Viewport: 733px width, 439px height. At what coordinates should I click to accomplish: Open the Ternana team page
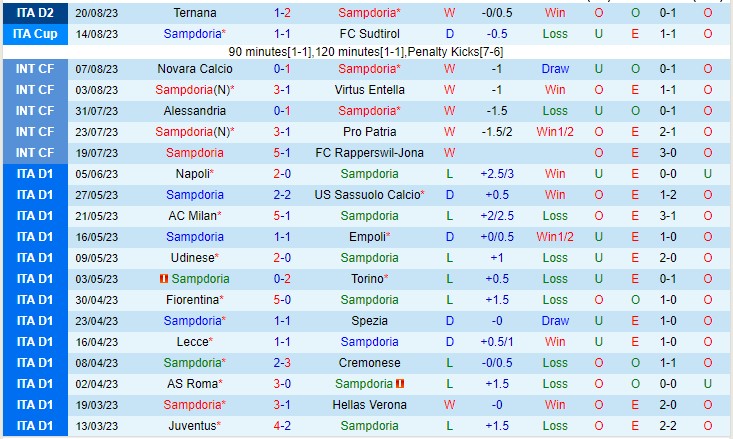click(x=194, y=13)
